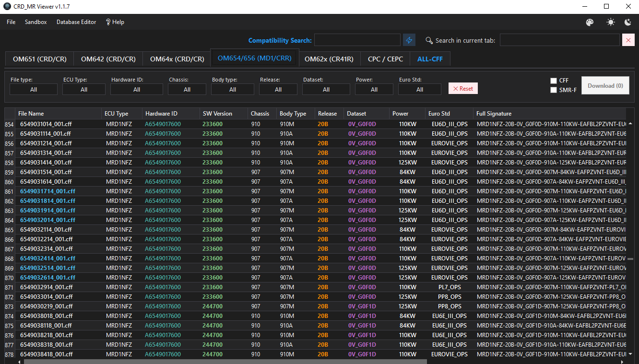Select file 6549031714_001.cff
Viewport: 639px width, 364px height.
click(x=47, y=191)
